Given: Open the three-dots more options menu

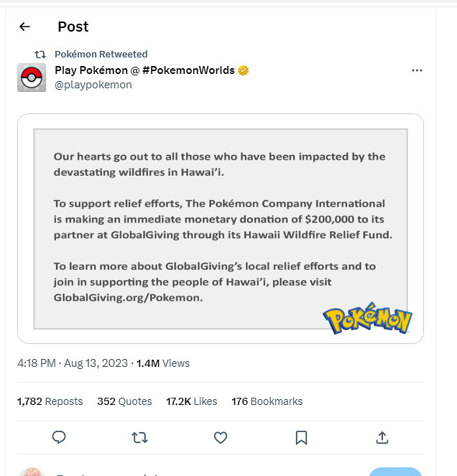Looking at the screenshot, I should point(417,70).
